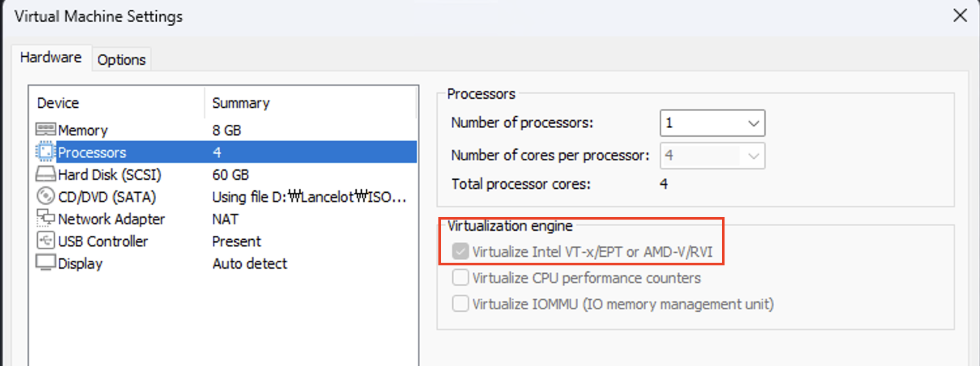980x366 pixels.
Task: Select the Hard Disk (SCSI) icon
Action: coord(46,175)
